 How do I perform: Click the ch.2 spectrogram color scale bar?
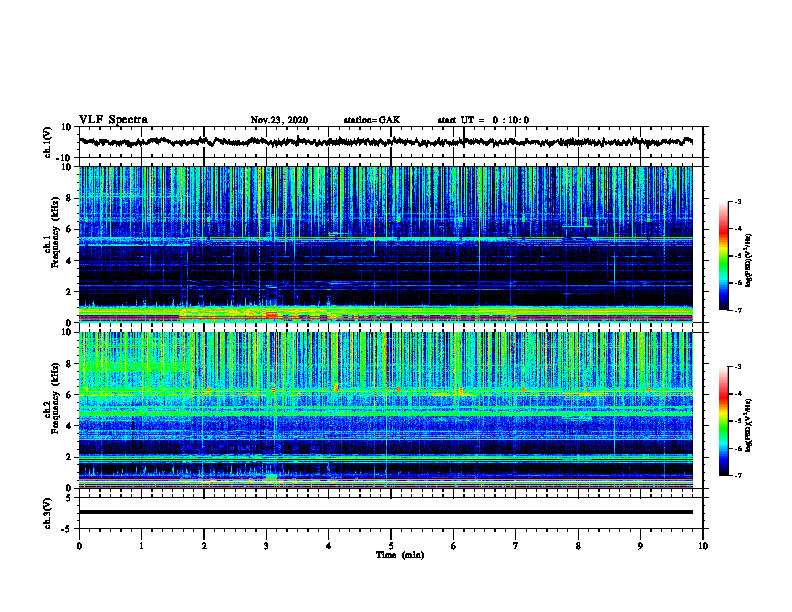pos(724,421)
